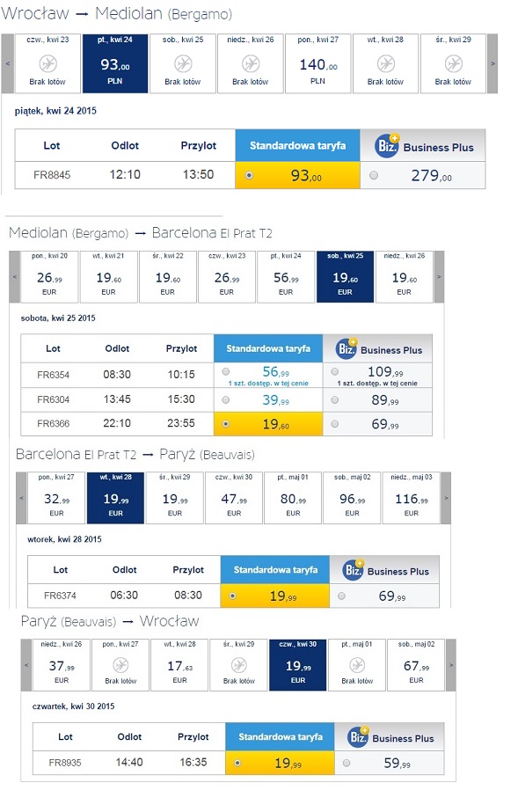Viewport: 518px width, 812px height.
Task: Choose Business Plus 59,99 for FR8935
Action: (347, 763)
